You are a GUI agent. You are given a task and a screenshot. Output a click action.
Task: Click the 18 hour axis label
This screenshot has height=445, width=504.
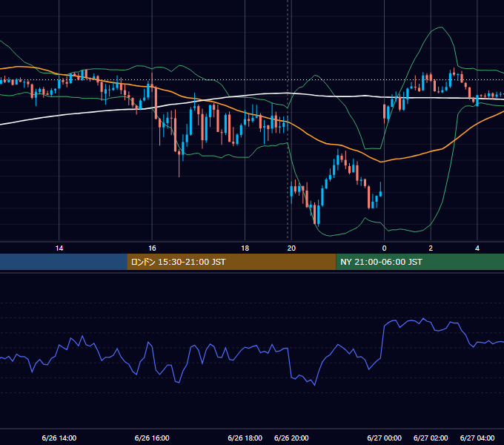[x=245, y=248]
